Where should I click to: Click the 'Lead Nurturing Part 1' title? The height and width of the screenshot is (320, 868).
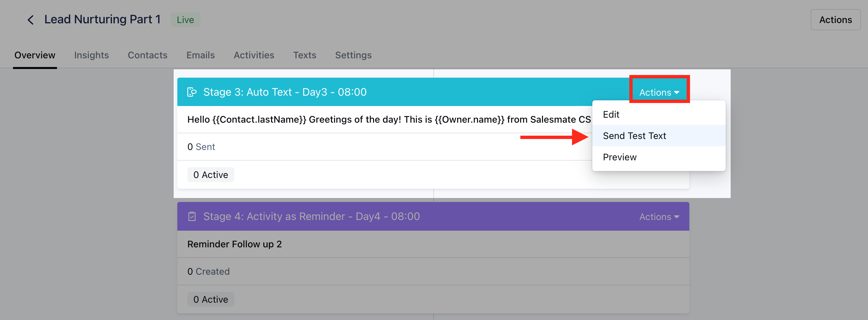[102, 20]
